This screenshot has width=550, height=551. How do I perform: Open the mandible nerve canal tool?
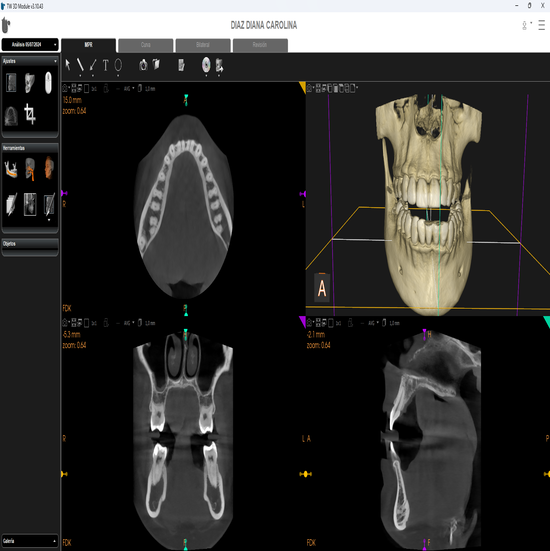click(11, 169)
